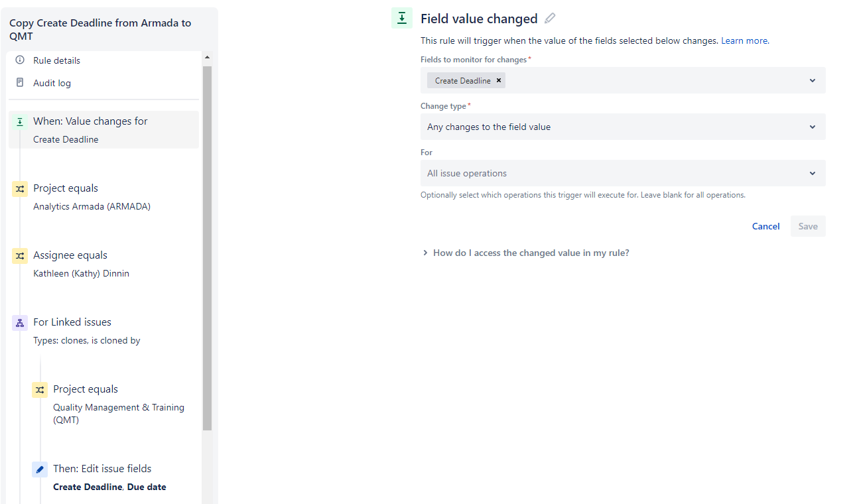The image size is (853, 504).
Task: Click the condition icon beside Analytics Armada project
Action: coord(20,189)
